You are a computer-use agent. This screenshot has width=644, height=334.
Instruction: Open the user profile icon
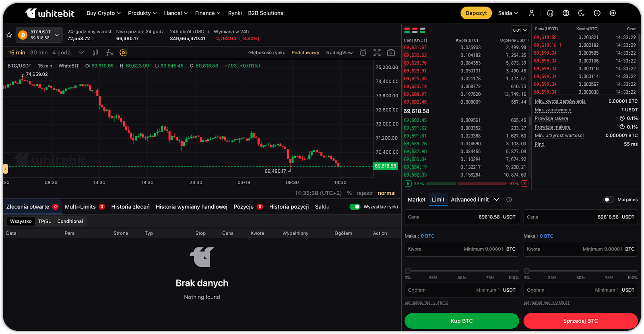531,13
